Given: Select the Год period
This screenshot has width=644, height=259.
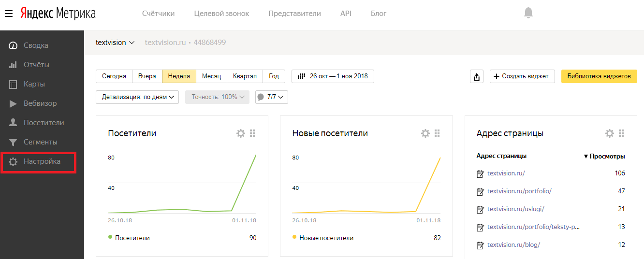Looking at the screenshot, I should (x=274, y=76).
